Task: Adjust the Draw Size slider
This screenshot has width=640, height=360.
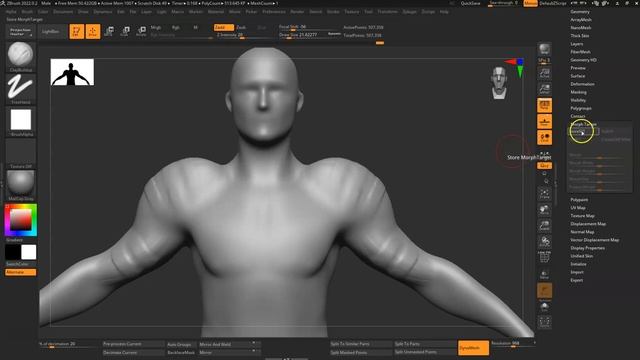Action: (309, 36)
